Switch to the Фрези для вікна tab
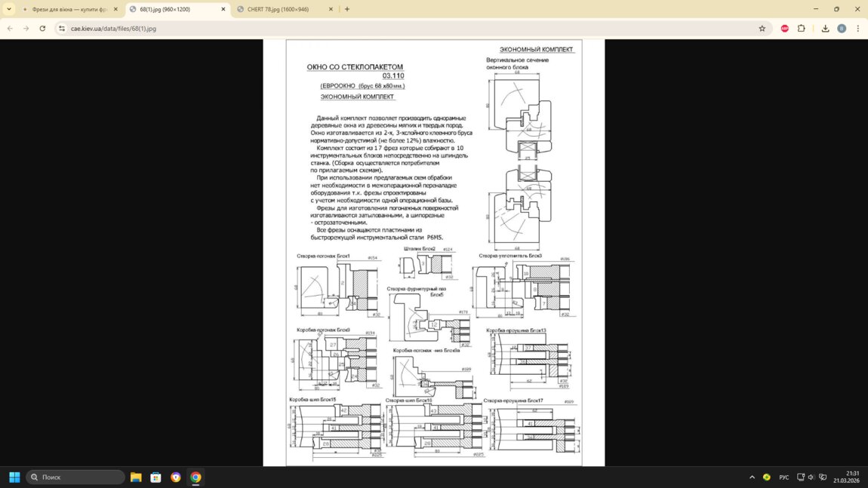The width and height of the screenshot is (868, 488). pos(65,9)
